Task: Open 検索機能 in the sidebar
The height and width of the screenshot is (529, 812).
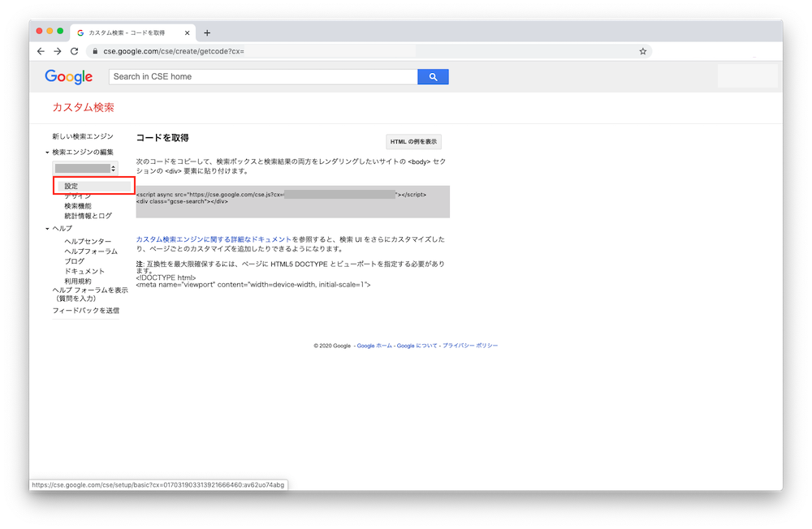Action: [78, 206]
